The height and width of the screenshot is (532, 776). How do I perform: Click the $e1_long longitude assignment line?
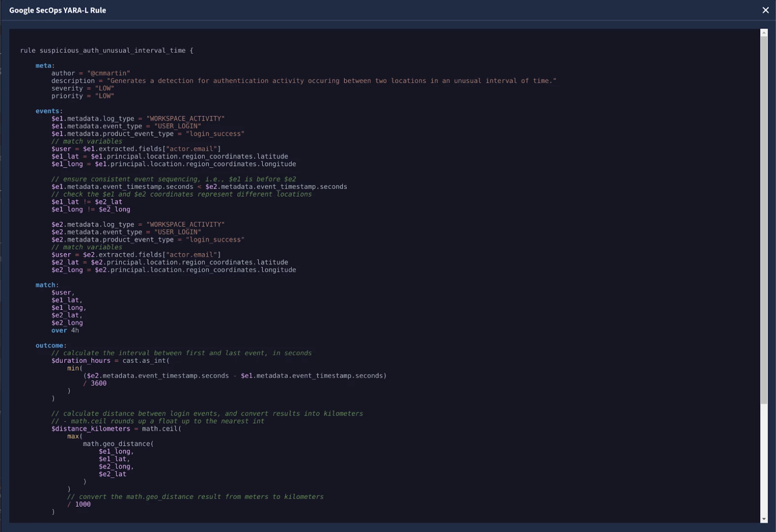[174, 164]
